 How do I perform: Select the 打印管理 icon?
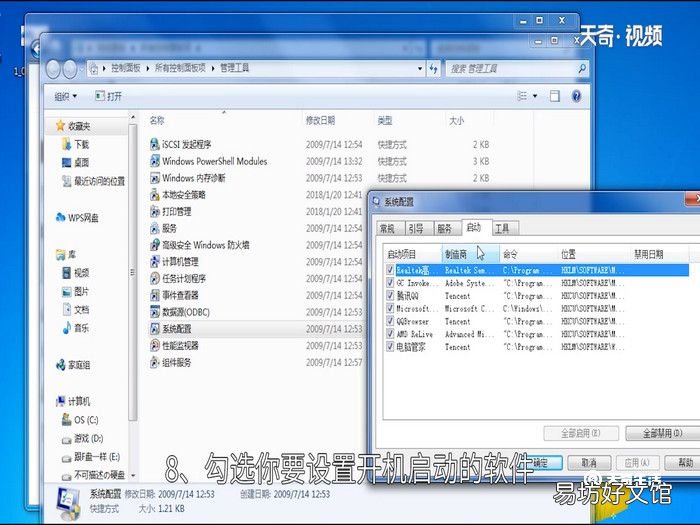pos(154,211)
